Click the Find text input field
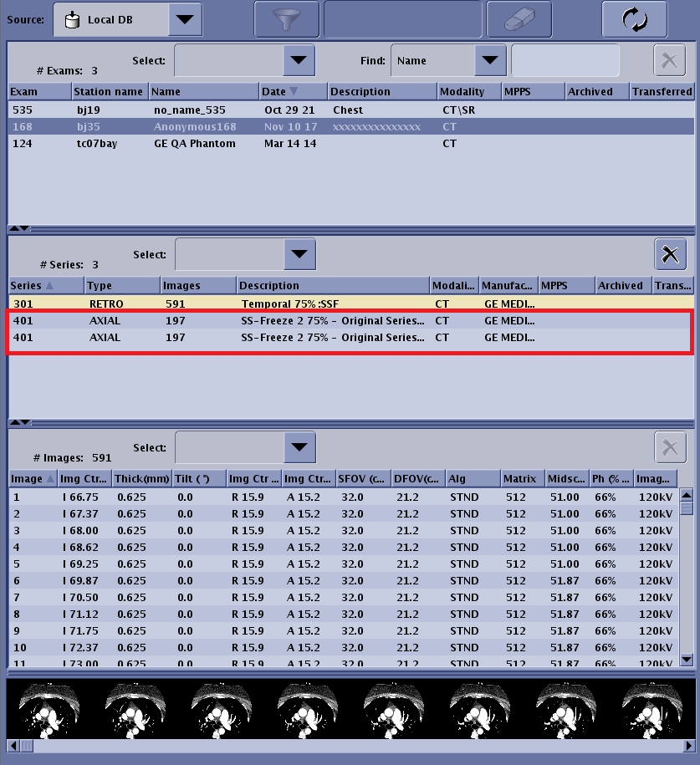Screen dimensions: 700x765 coord(565,60)
